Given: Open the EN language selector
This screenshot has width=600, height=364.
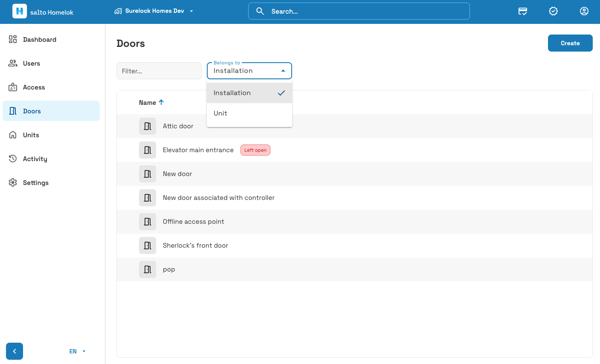Looking at the screenshot, I should [78, 351].
